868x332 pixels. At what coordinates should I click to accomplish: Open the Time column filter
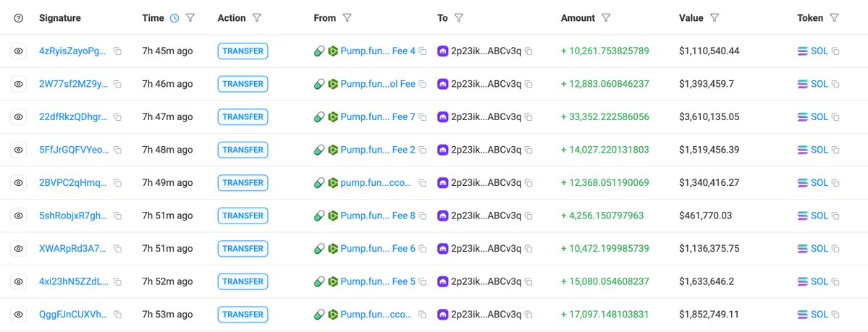tap(190, 18)
